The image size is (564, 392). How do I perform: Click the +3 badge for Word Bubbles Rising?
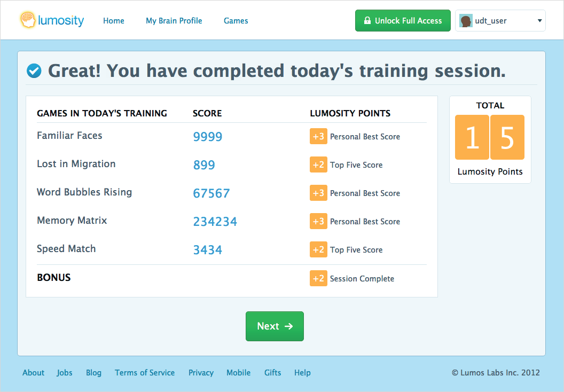pos(318,193)
